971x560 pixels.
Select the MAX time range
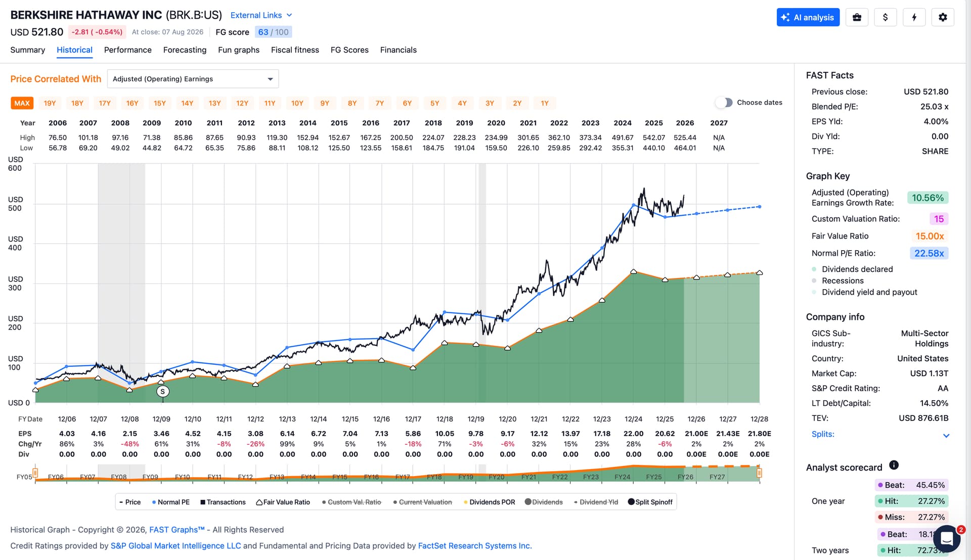22,103
